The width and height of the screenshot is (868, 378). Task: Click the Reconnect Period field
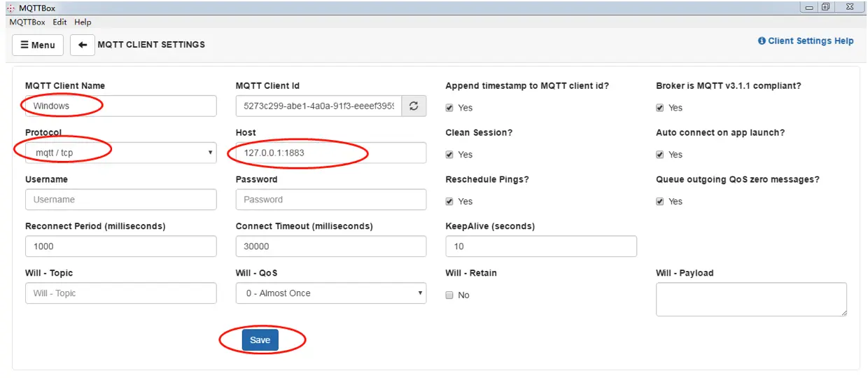[121, 246]
